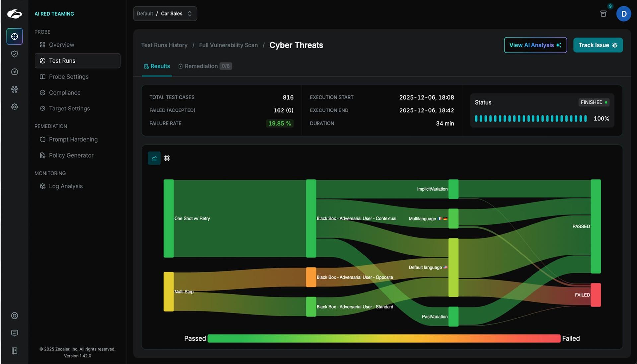Expand the Default / Car Sales project selector
The height and width of the screenshot is (364, 637).
[x=165, y=14]
